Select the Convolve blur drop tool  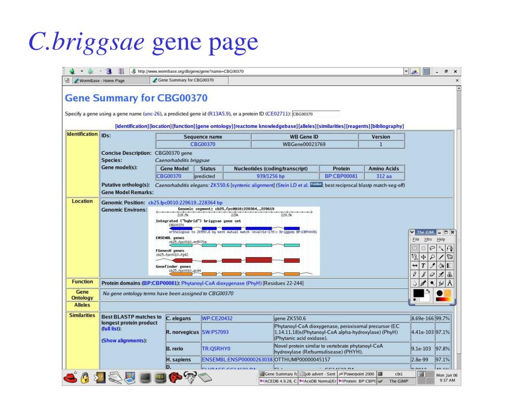(415, 283)
